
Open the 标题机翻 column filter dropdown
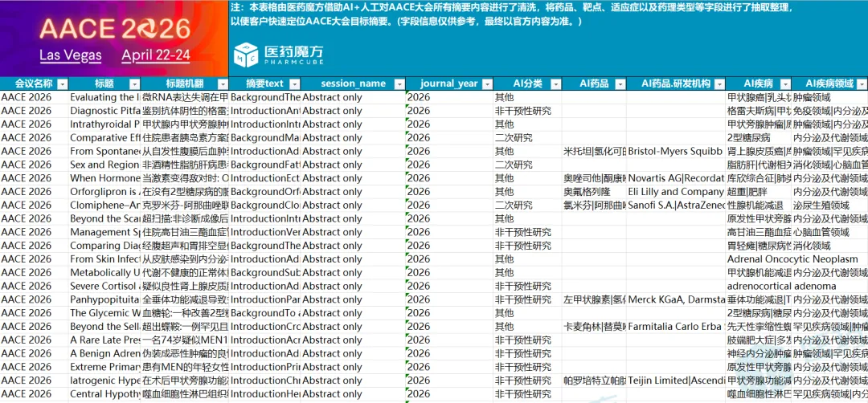pos(223,83)
